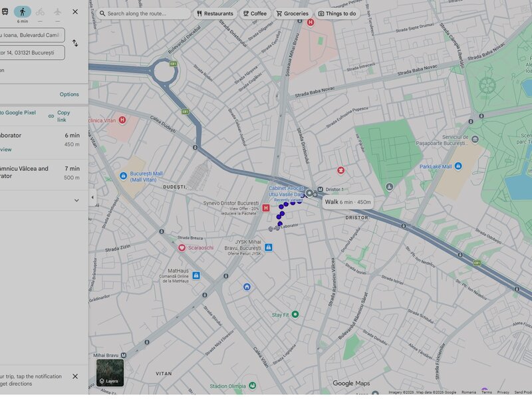Close the directions panel
The image size is (532, 399).
75,12
